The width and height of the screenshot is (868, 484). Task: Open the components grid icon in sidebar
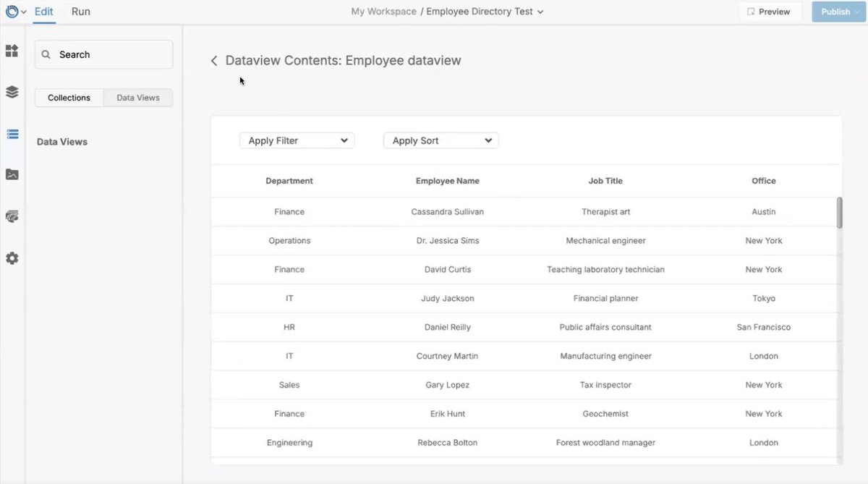(12, 51)
